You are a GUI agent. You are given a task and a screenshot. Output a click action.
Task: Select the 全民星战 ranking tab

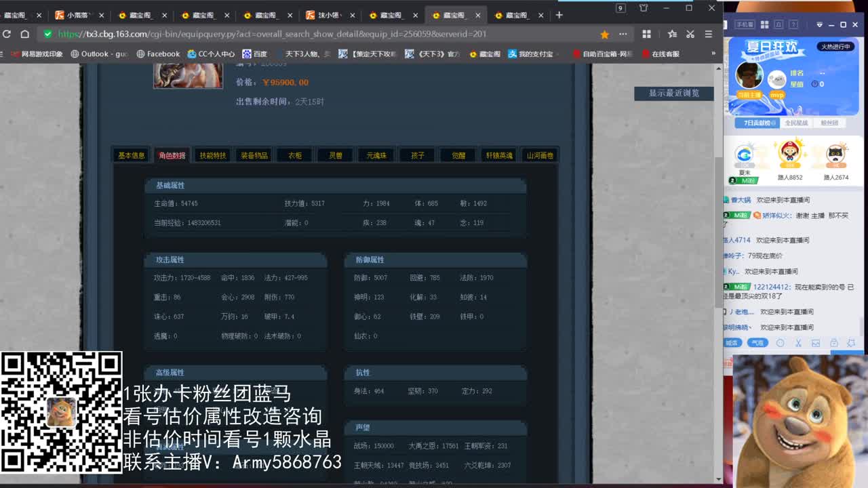[x=796, y=123]
